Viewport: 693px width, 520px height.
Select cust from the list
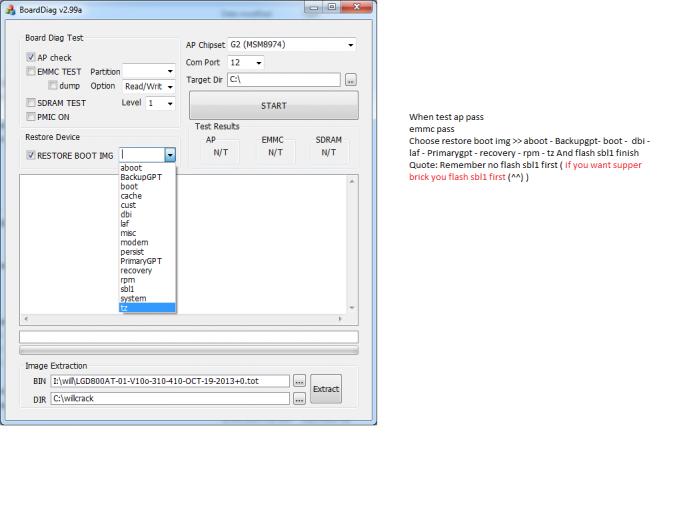click(x=148, y=205)
